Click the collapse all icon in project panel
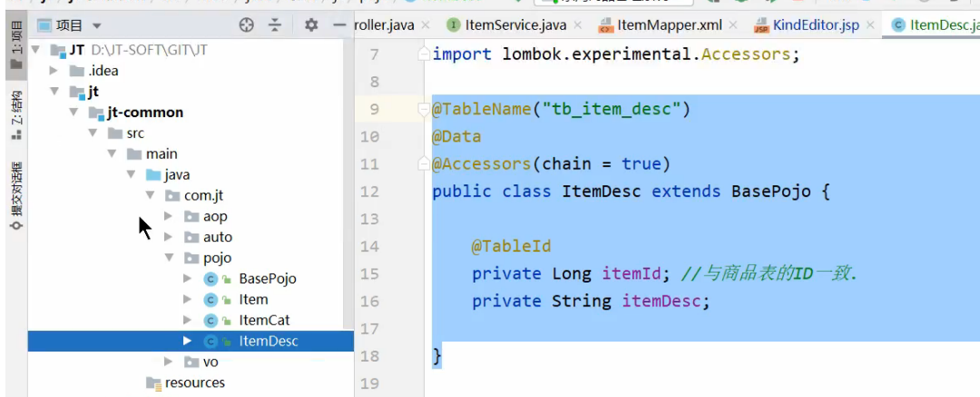Viewport: 980px width, 397px height. 275,25
